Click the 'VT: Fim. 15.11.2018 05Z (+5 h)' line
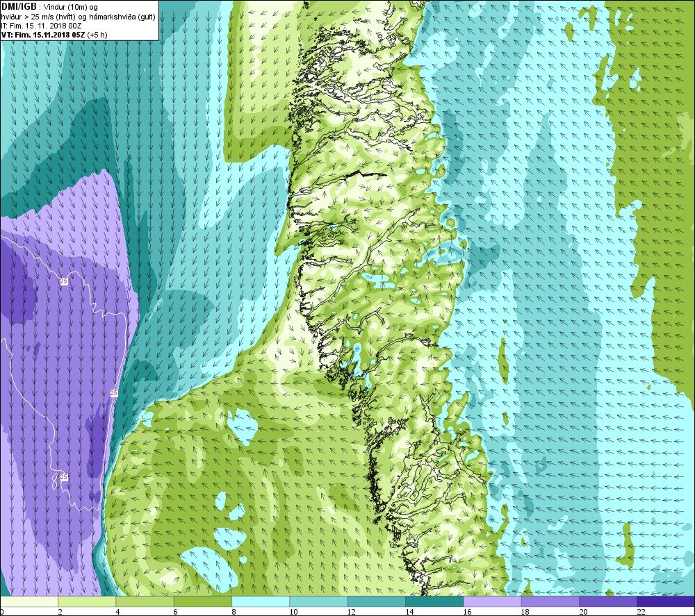 click(x=54, y=35)
